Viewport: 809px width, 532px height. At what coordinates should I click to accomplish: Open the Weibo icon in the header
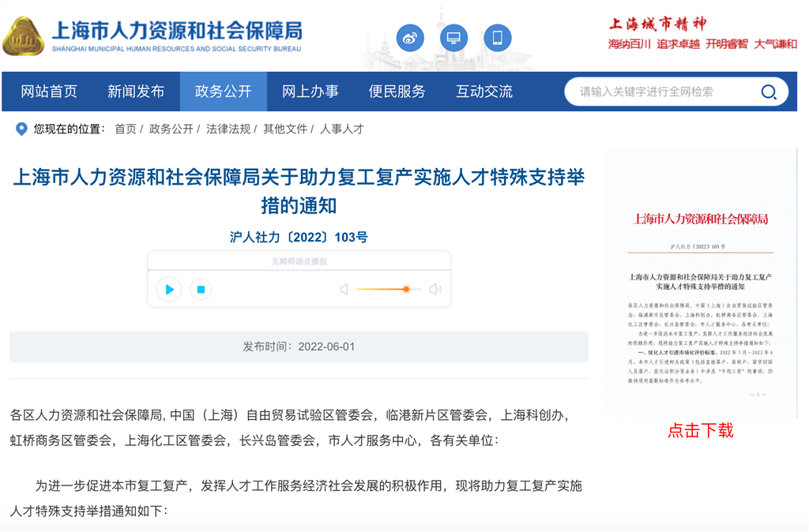click(x=410, y=38)
